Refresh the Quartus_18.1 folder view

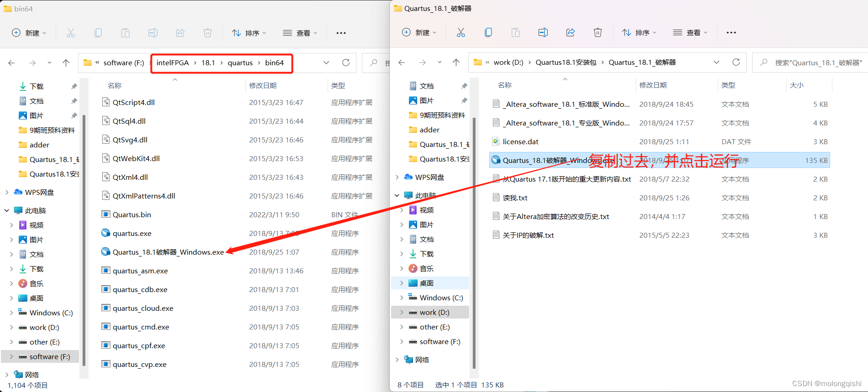[x=736, y=62]
